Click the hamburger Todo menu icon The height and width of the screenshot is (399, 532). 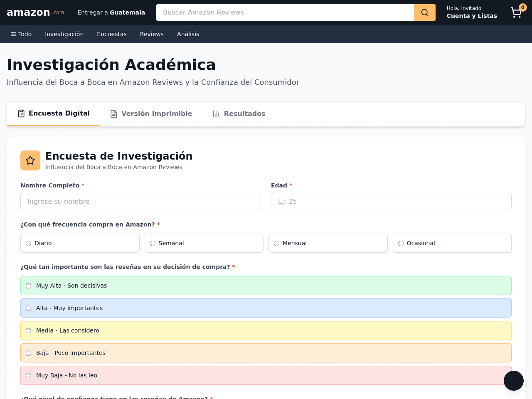pyautogui.click(x=13, y=34)
